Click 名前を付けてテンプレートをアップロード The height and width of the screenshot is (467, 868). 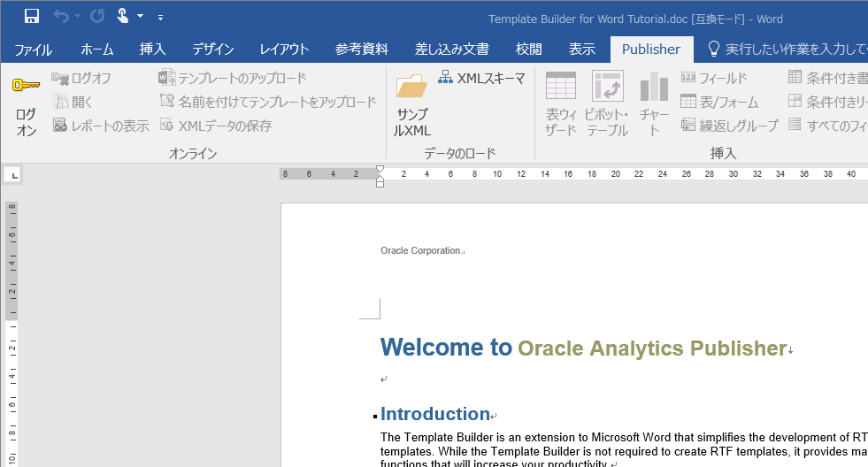point(268,102)
